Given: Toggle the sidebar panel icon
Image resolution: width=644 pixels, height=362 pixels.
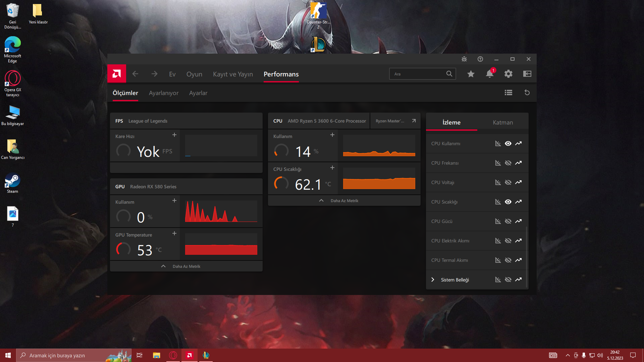Looking at the screenshot, I should point(527,74).
